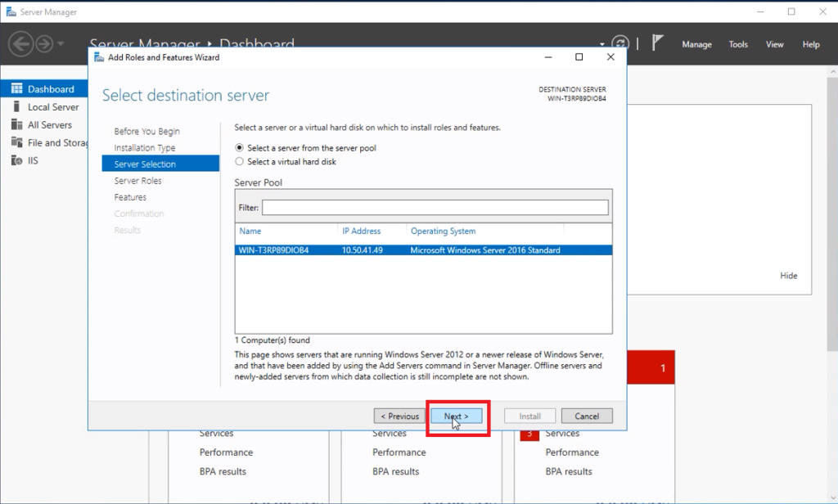Open File and Storage Services
Image resolution: width=838 pixels, height=504 pixels.
(x=57, y=142)
